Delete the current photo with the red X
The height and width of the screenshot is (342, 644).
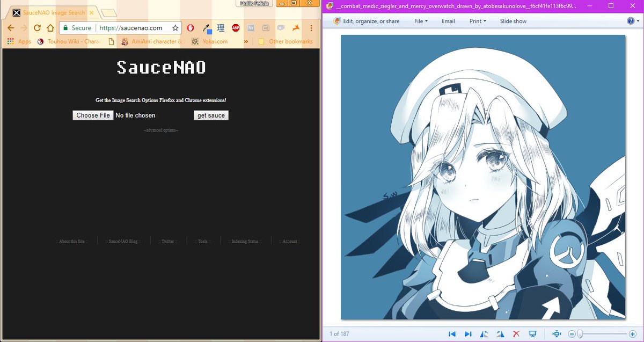tap(516, 333)
